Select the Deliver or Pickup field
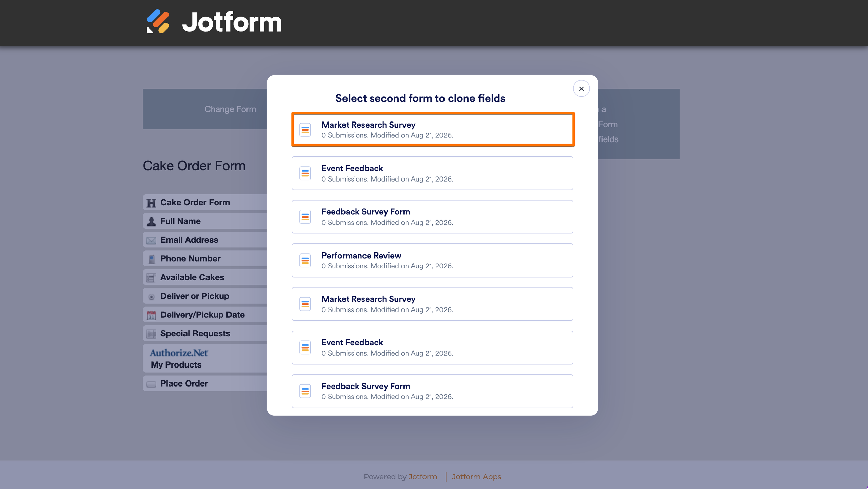The width and height of the screenshot is (868, 489). pos(205,296)
